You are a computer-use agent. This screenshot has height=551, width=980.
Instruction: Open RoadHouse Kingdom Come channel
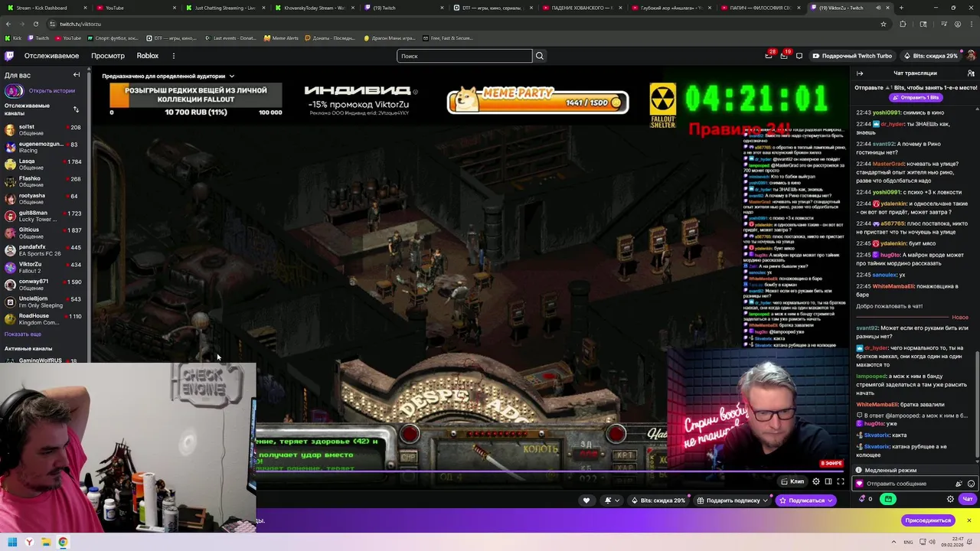[44, 319]
